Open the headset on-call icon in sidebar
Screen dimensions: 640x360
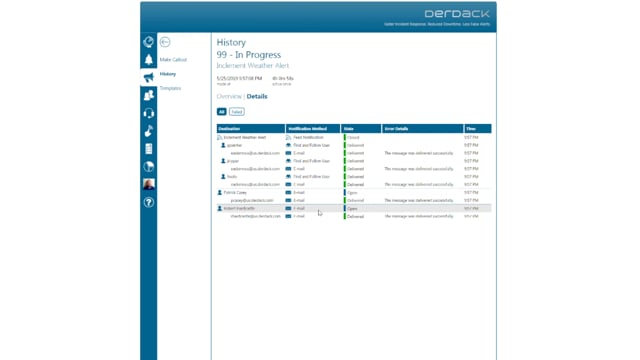pyautogui.click(x=149, y=113)
